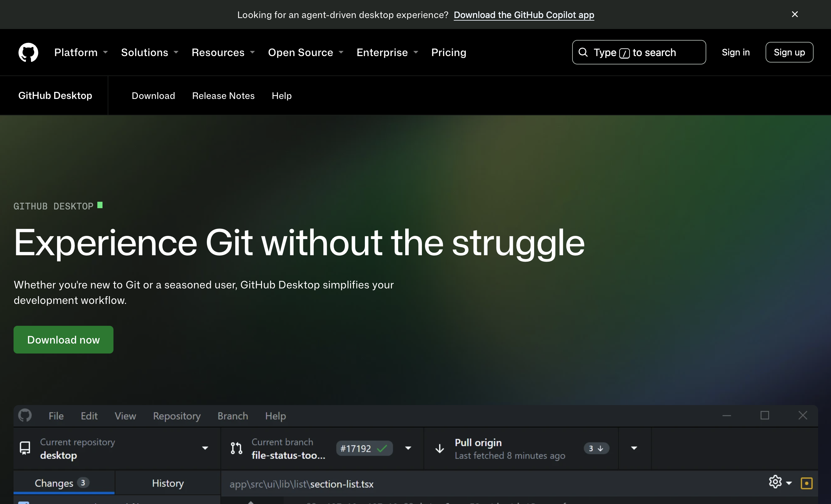Open the Pull origin options dropdown

point(634,448)
